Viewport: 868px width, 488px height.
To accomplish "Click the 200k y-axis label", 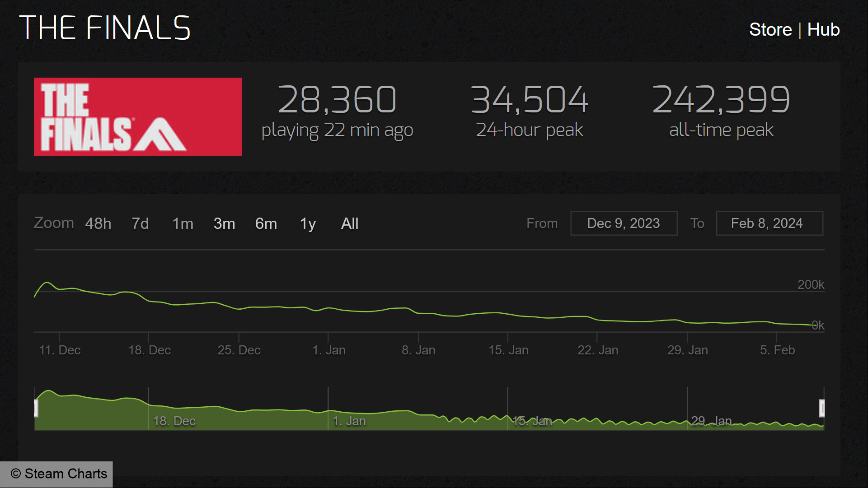I will [811, 285].
